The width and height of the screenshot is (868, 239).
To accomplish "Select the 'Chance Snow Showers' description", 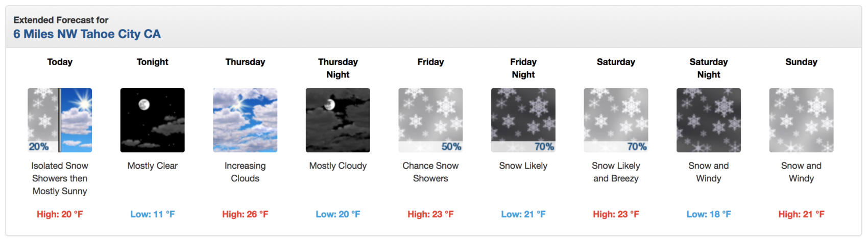I will coord(430,172).
